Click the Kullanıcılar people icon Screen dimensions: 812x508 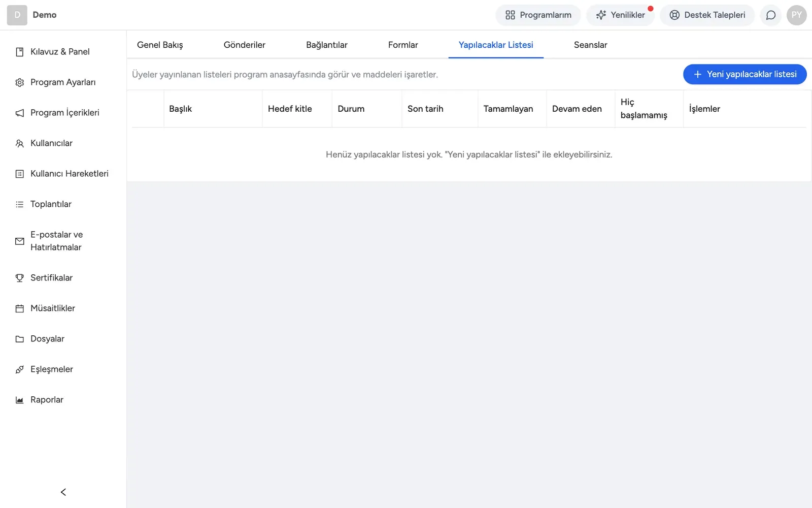pos(19,143)
